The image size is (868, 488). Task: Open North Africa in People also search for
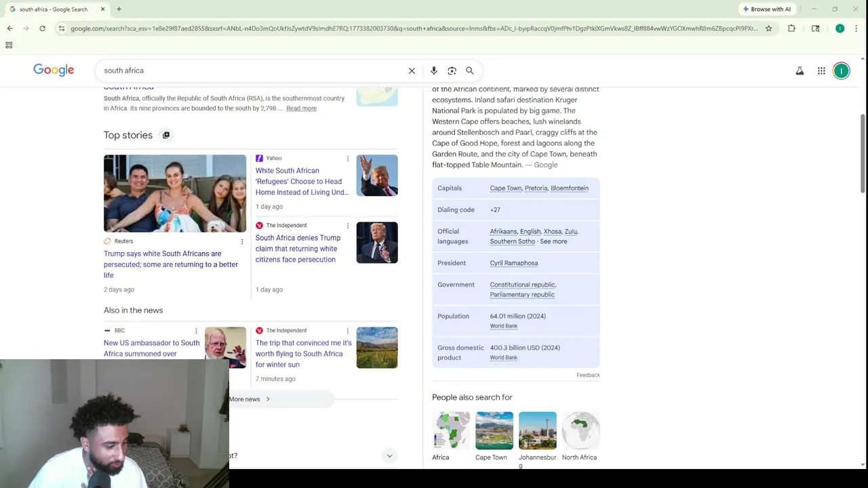(580, 436)
